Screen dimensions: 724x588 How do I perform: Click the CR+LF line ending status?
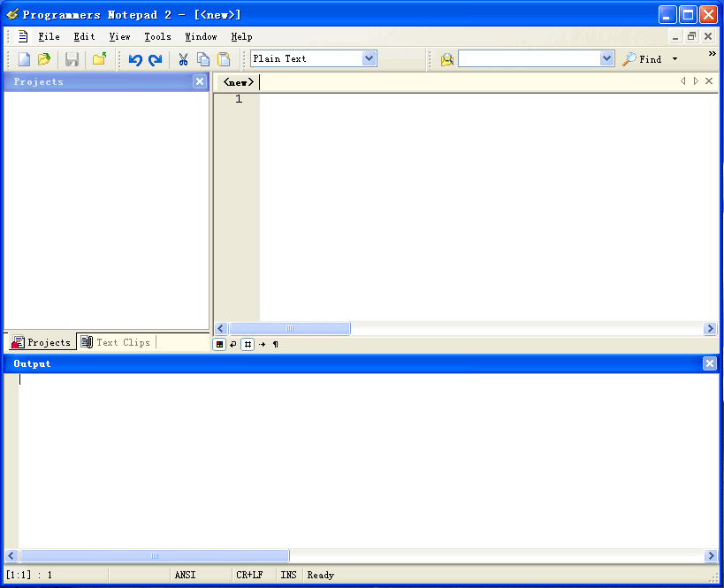[x=249, y=575]
